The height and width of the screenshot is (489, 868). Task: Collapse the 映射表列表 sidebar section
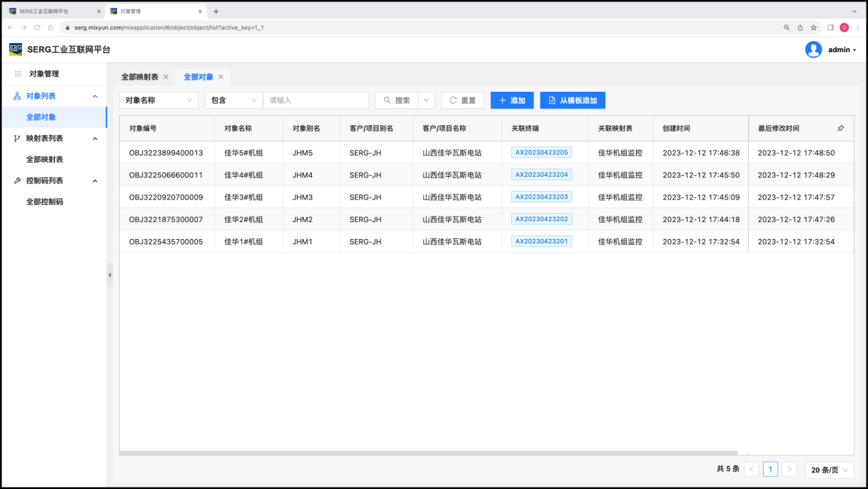(x=95, y=139)
